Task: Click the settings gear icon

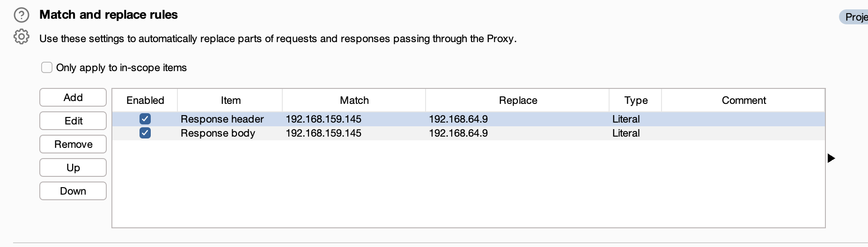Action: pyautogui.click(x=22, y=36)
